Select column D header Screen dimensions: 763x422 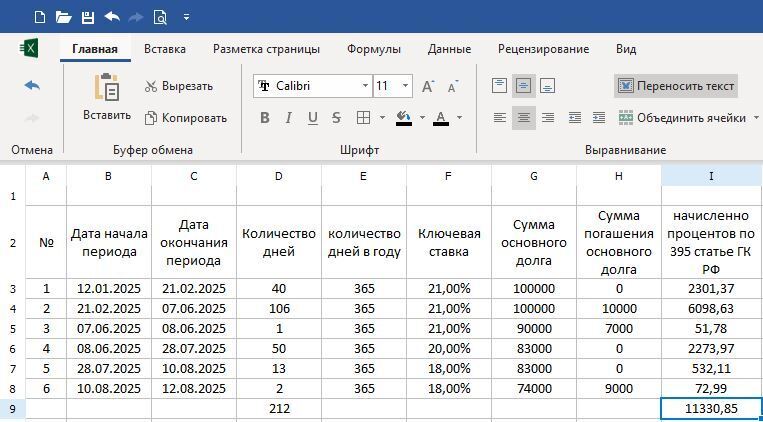click(279, 176)
